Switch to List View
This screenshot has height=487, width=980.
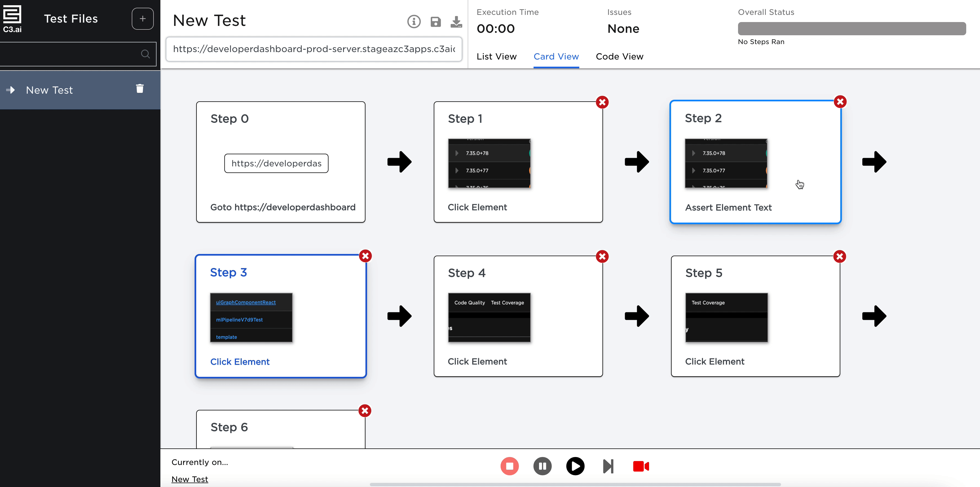(496, 56)
